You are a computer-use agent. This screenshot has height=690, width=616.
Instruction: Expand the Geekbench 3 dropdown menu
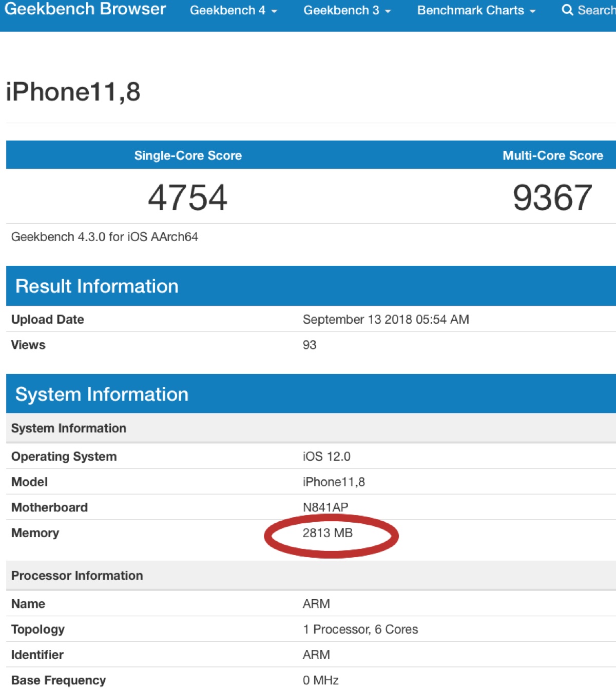[x=346, y=10]
